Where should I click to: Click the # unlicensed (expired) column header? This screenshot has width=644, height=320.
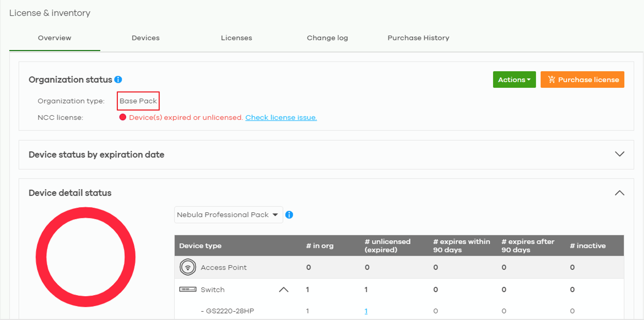388,246
